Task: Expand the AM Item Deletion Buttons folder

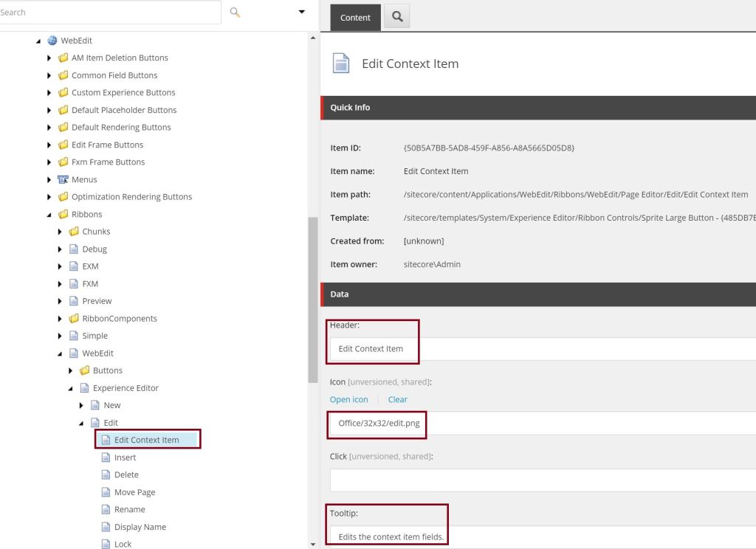Action: (x=49, y=58)
